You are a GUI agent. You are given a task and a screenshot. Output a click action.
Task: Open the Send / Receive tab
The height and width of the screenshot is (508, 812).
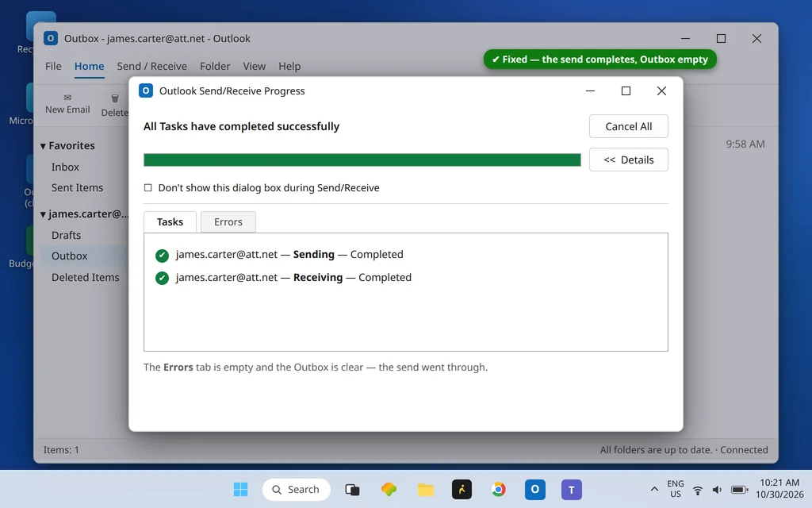tap(151, 67)
